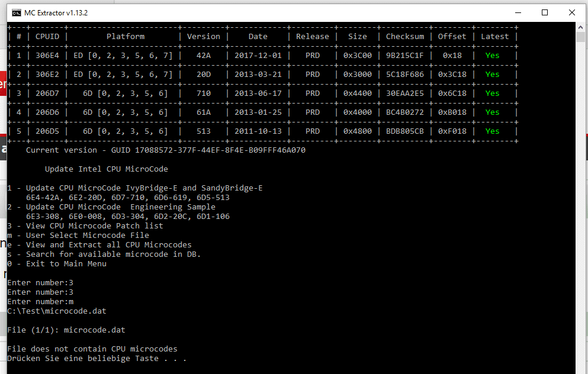This screenshot has height=374, width=588.
Task: Click the 6E3-308, 6E0-008 microcode list line
Action: (127, 216)
